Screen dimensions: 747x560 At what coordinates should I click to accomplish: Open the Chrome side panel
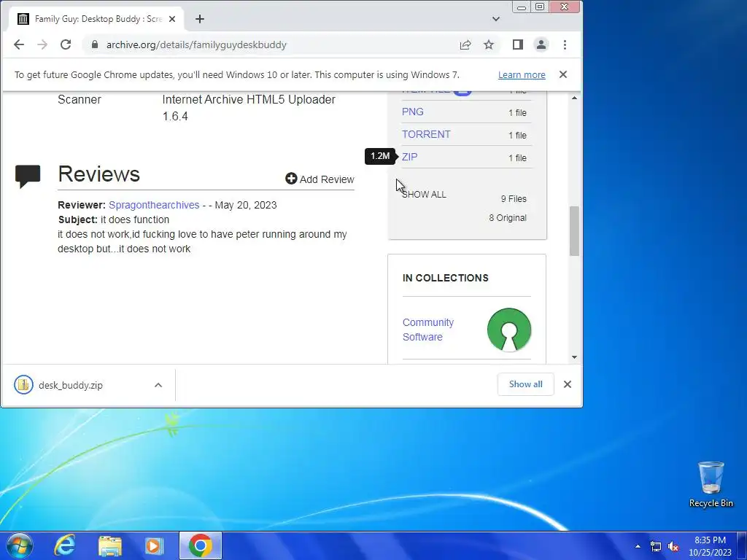click(x=518, y=44)
